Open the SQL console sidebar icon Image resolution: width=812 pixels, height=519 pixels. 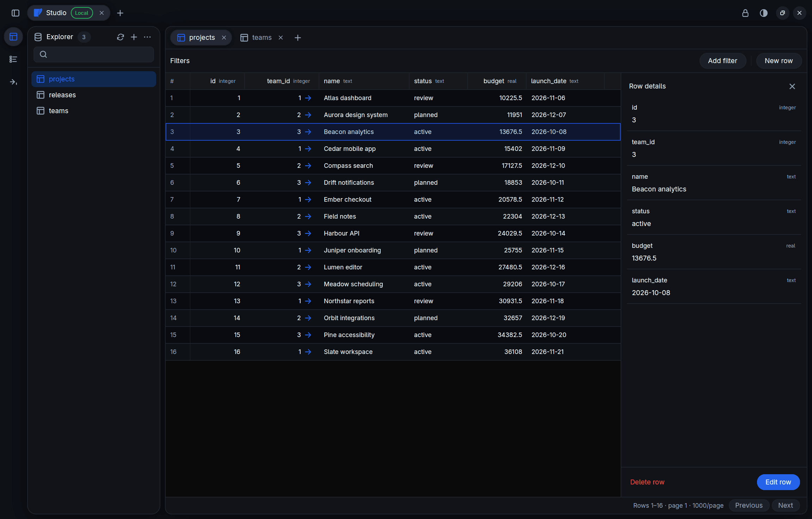(13, 82)
